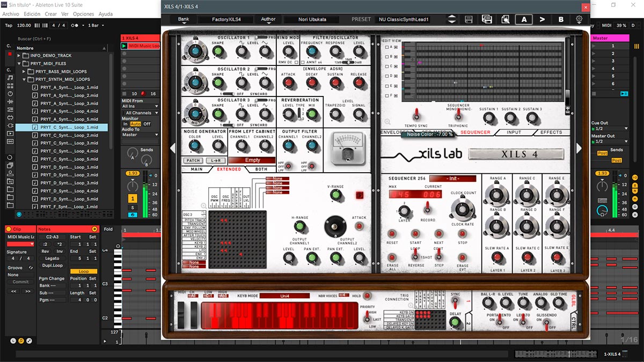The image size is (644, 362).
Task: Set track Monitor to Off in Ableton
Action: [147, 124]
